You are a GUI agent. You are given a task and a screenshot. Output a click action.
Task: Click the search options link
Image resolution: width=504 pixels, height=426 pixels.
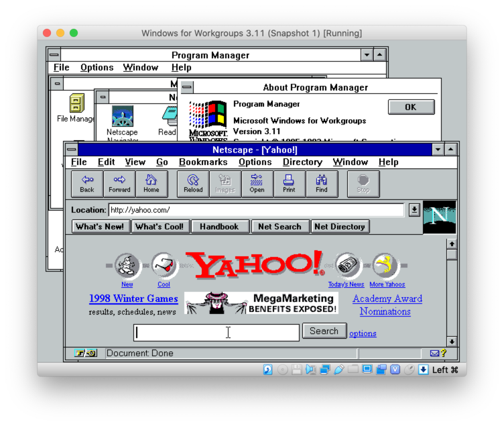363,333
